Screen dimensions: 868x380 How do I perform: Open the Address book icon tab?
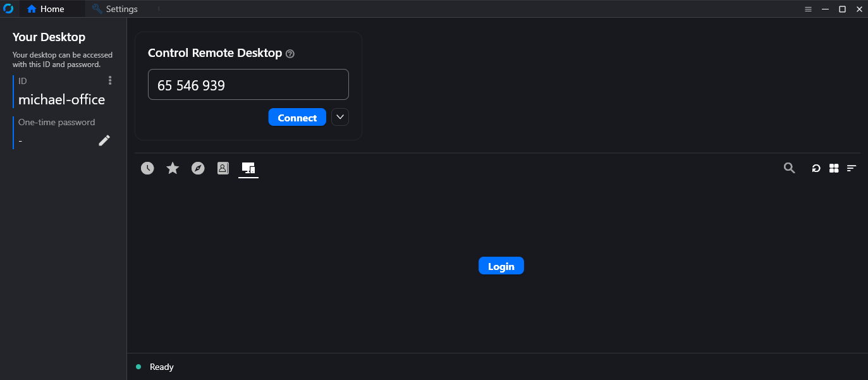click(223, 168)
